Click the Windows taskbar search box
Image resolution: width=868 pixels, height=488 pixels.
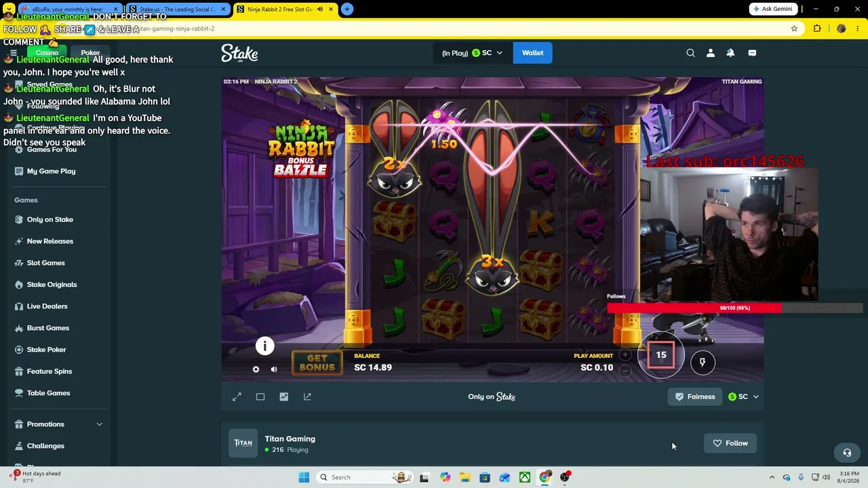point(366,477)
